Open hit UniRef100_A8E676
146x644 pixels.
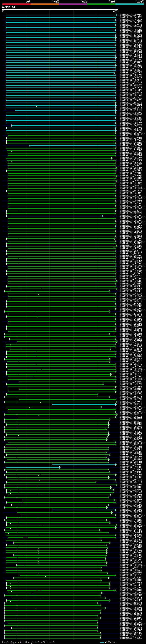point(131,374)
